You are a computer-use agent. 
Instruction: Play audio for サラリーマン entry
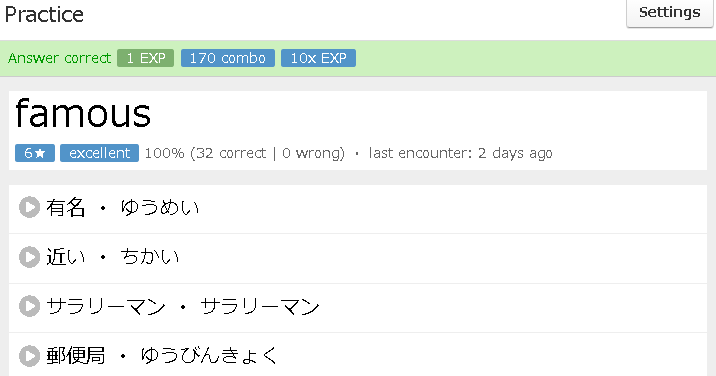tap(29, 306)
